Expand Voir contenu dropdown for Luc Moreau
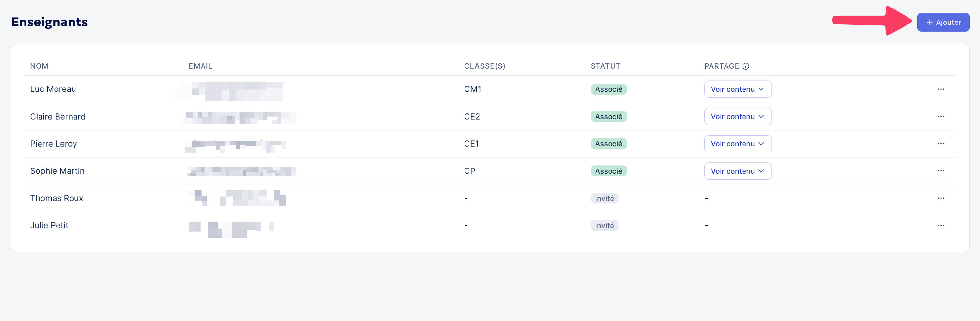This screenshot has width=980, height=321. coord(737,89)
